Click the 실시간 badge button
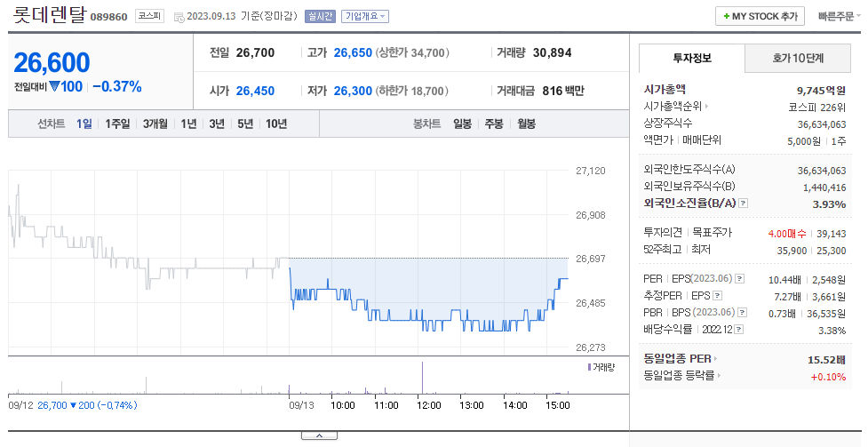Viewport: 868px width, 447px height. [x=320, y=17]
